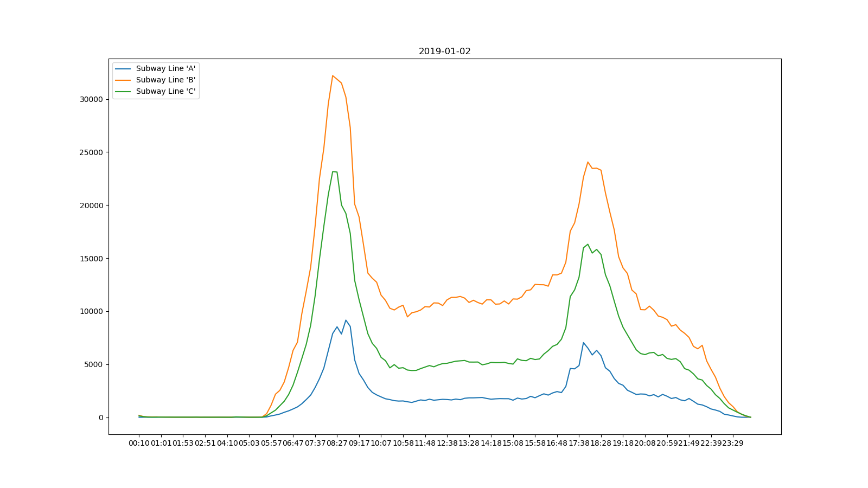Click orange Line B morning peak above 30000
The height and width of the screenshot is (488, 868).
(x=333, y=76)
